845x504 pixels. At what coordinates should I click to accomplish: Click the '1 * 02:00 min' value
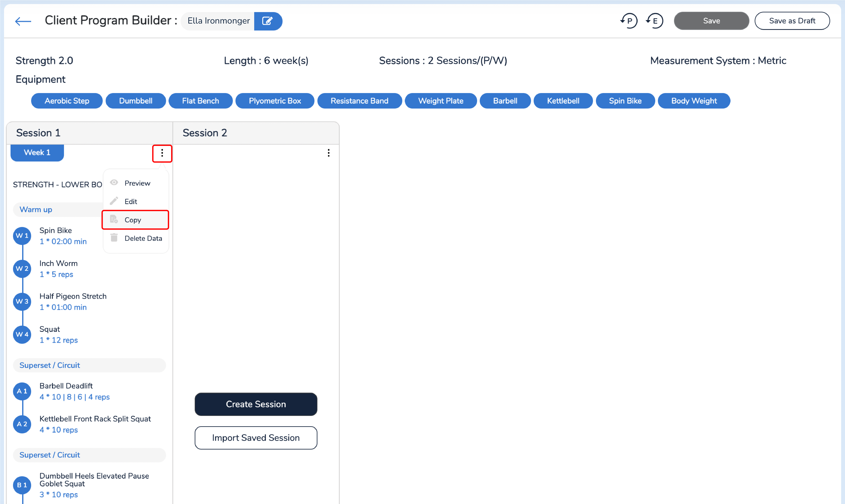point(63,242)
